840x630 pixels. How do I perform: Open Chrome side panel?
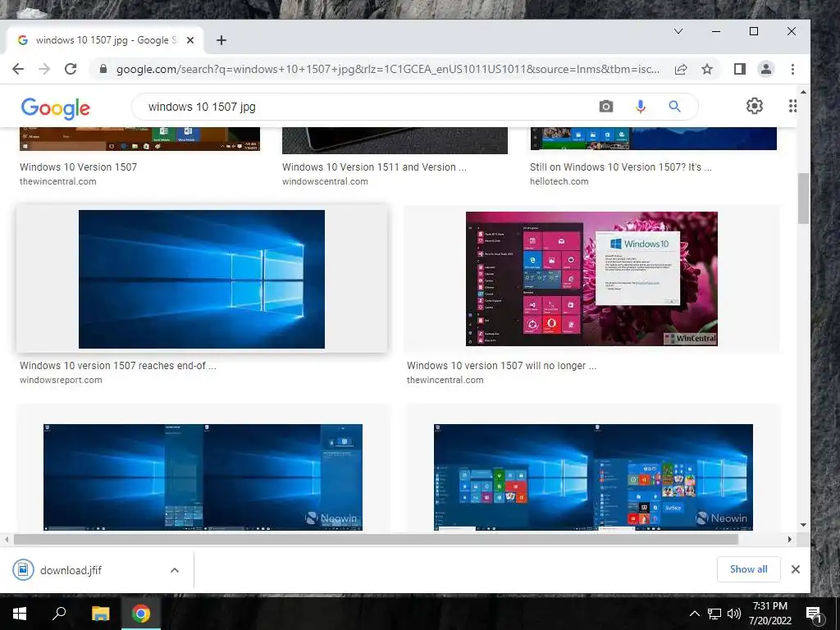click(740, 69)
